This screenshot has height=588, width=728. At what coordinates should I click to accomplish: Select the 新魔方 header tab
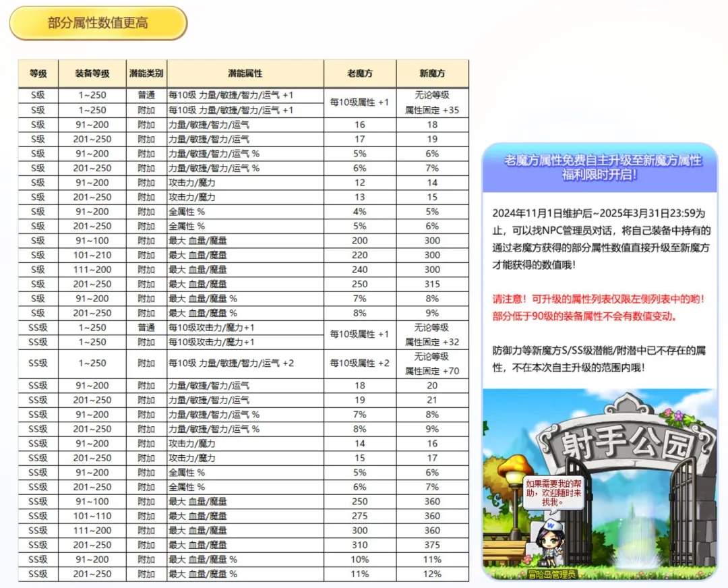pos(434,73)
